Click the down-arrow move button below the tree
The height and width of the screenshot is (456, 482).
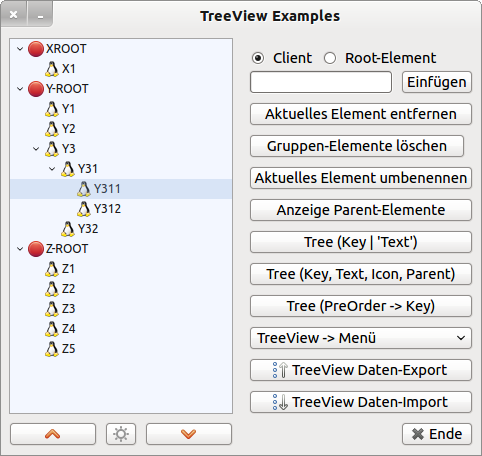coord(189,434)
